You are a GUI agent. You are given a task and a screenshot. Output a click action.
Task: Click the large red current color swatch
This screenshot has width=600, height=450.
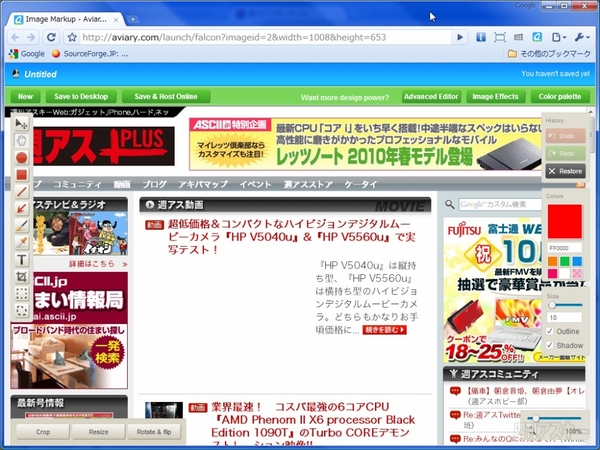[564, 221]
